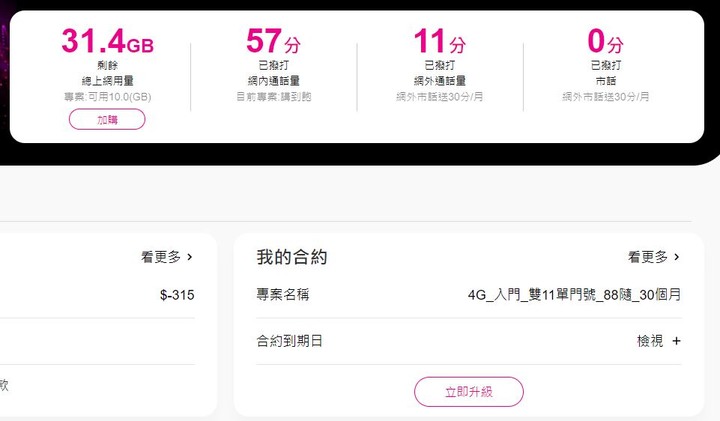720x421 pixels.
Task: Click the 網內通話量 label
Action: [274, 81]
